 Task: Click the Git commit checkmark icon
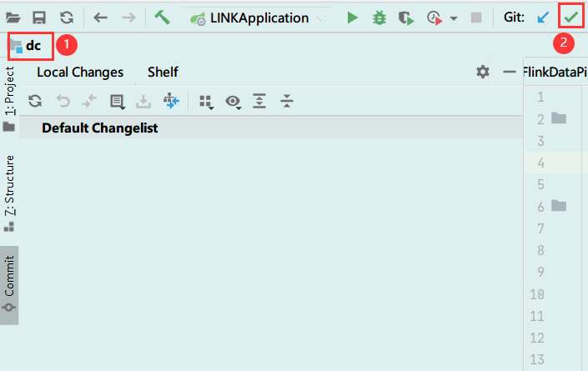[570, 17]
